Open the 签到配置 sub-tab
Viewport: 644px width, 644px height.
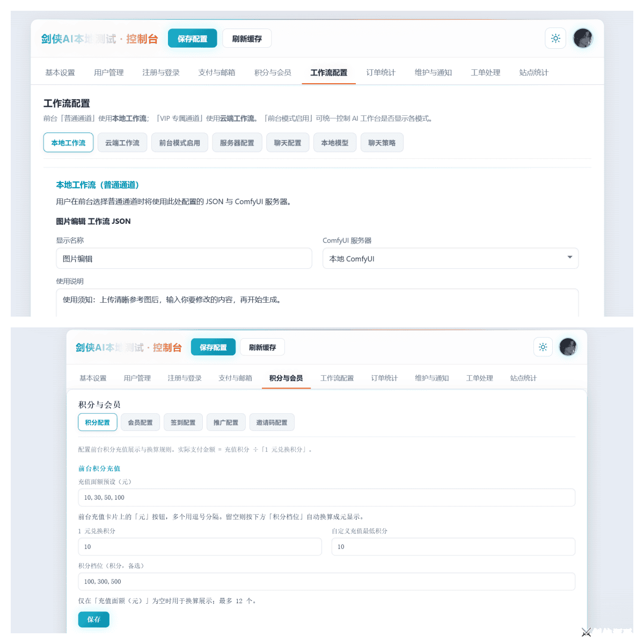pos(183,422)
